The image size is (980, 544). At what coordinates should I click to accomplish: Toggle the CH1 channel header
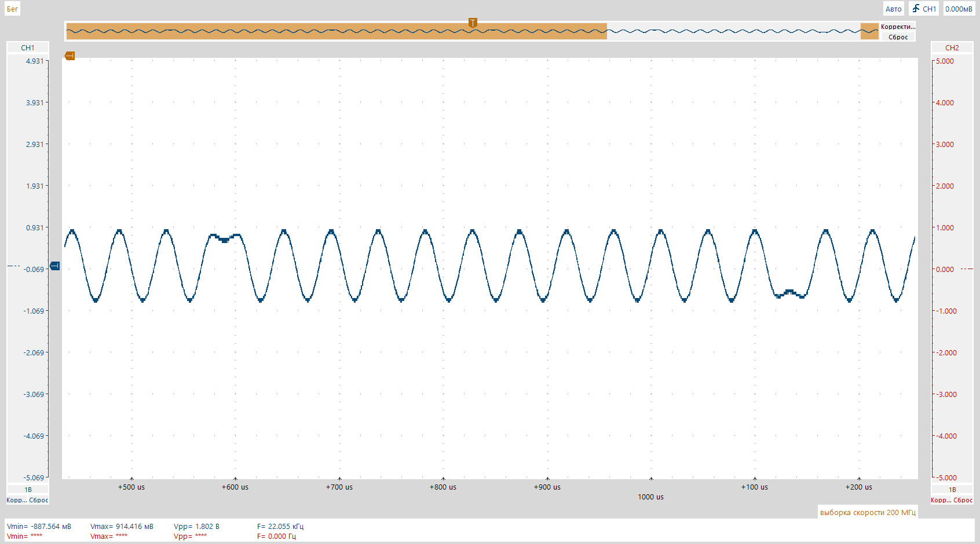[x=28, y=47]
